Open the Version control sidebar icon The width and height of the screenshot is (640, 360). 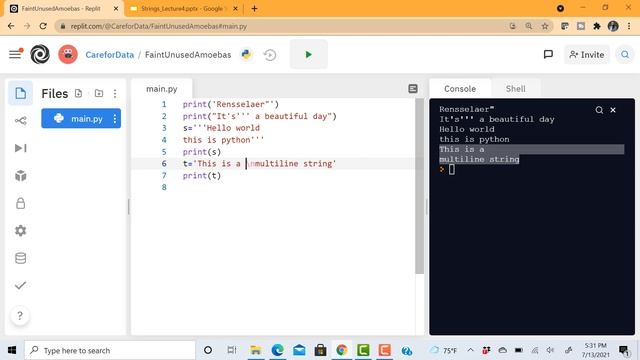point(20,120)
